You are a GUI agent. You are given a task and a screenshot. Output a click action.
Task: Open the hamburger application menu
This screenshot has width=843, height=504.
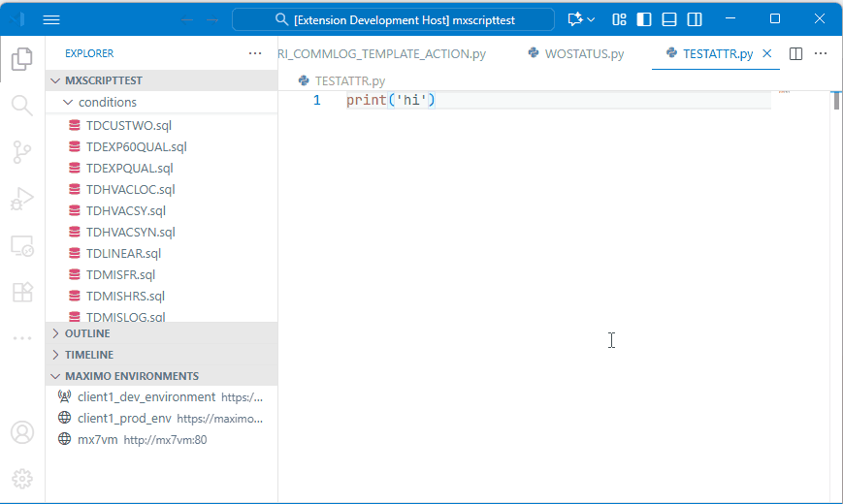pyautogui.click(x=51, y=20)
